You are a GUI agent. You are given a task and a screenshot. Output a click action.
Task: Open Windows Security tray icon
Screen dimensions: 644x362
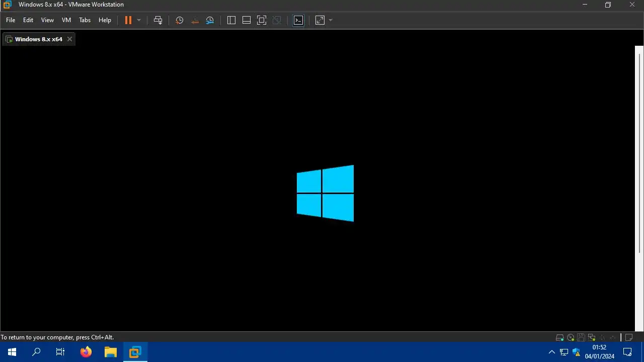click(x=577, y=352)
